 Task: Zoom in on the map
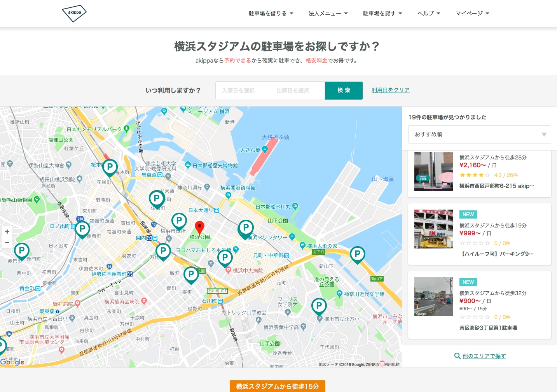pyautogui.click(x=7, y=232)
